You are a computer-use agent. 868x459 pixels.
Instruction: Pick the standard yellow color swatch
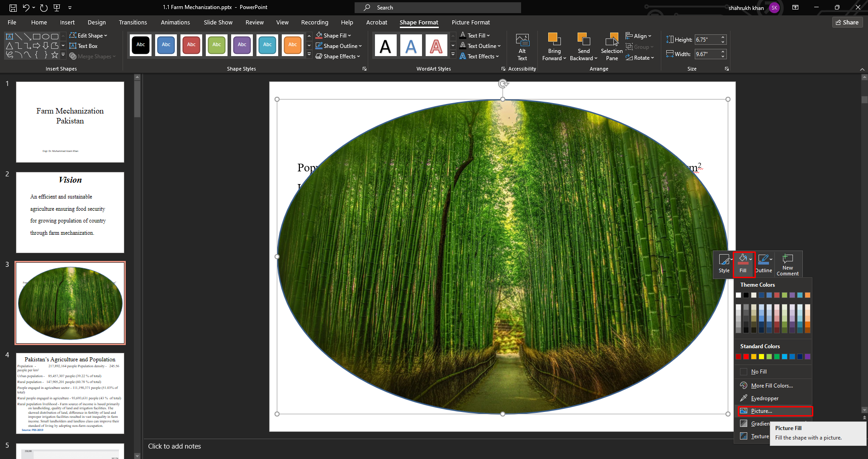click(761, 357)
